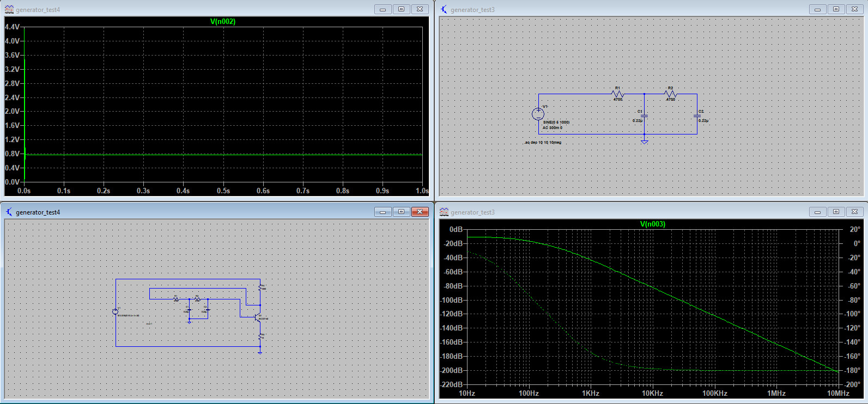
Task: Click the 0.5s time axis label
Action: tap(223, 191)
